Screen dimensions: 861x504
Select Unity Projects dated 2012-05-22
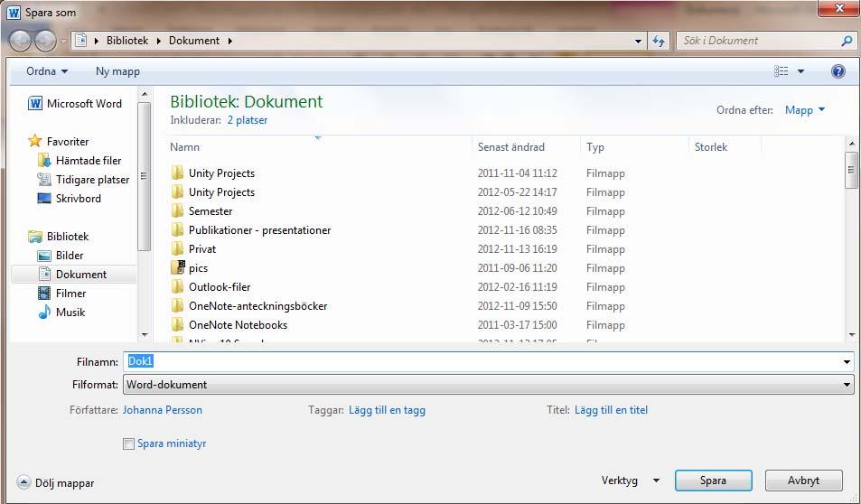click(222, 192)
